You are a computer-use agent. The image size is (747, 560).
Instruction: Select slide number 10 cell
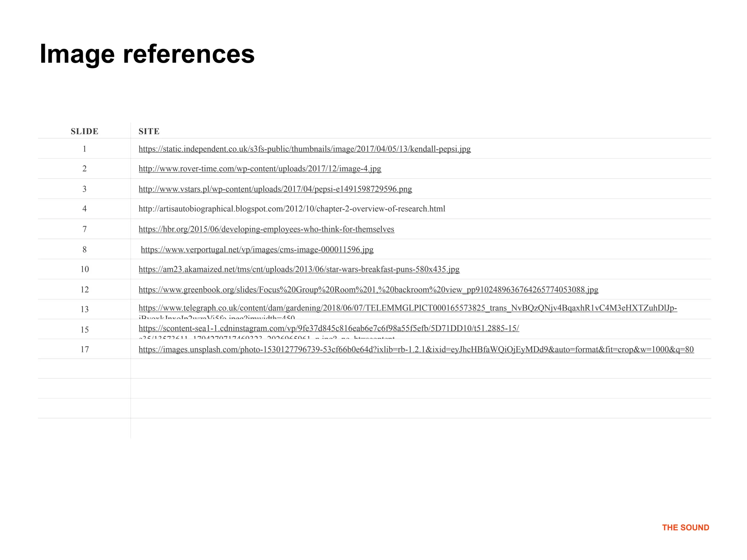pyautogui.click(x=85, y=269)
